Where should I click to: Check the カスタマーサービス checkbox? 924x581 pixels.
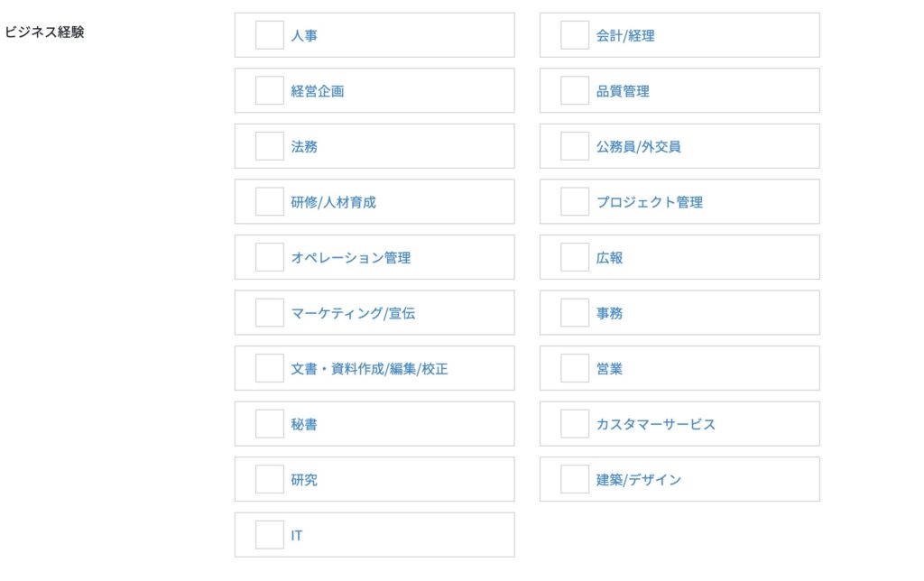(574, 424)
